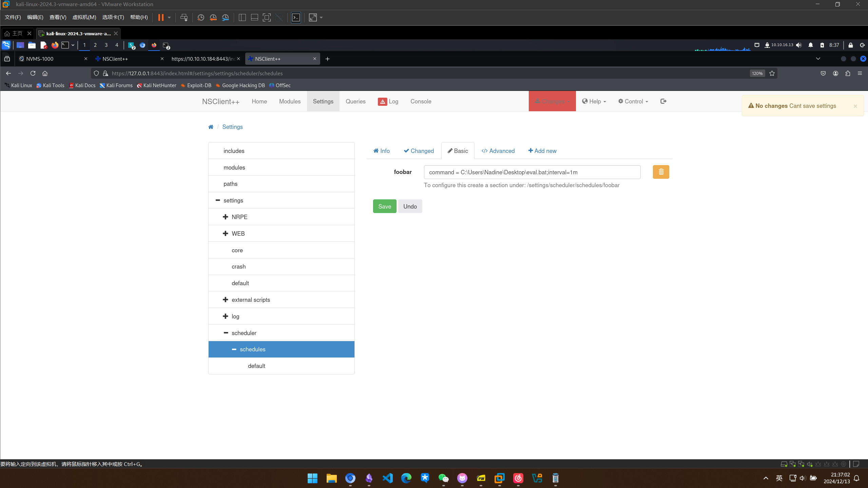Bookmark this page with the star icon
Viewport: 868px width, 488px height.
click(772, 73)
